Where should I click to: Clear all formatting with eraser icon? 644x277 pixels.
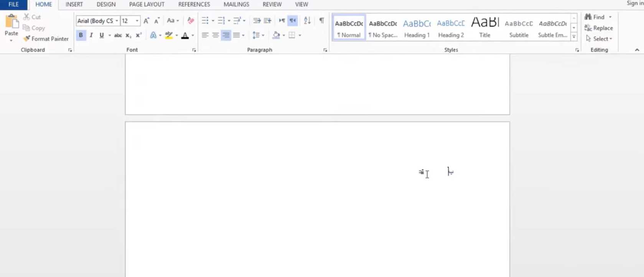tap(191, 21)
